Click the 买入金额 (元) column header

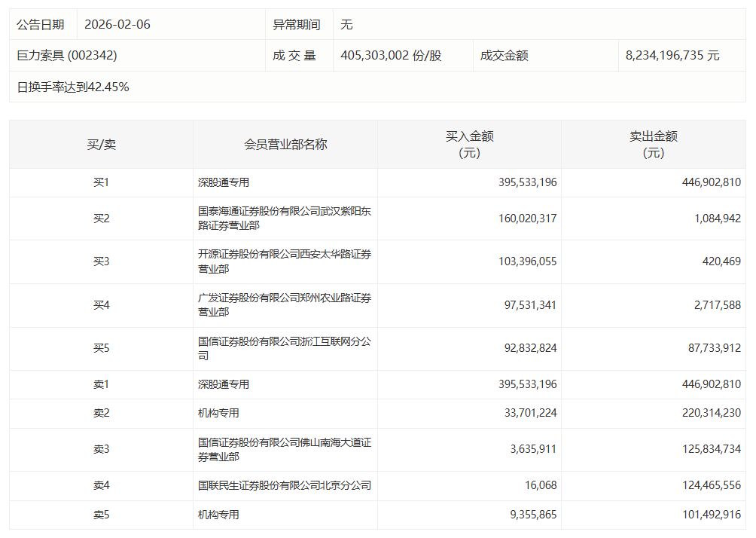(469, 144)
